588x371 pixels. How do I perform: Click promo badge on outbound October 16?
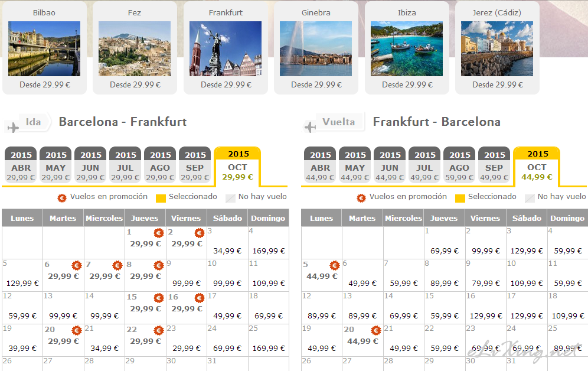(200, 298)
